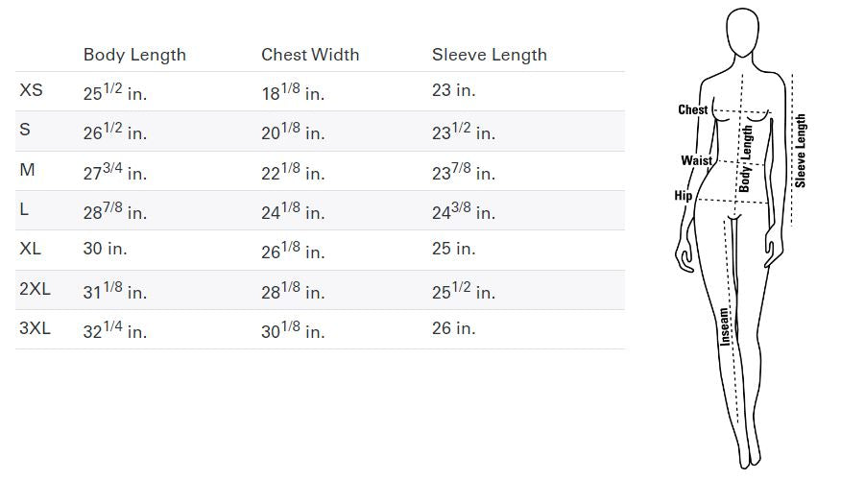Screen dimensions: 841x504
Task: Click the Inseam label on the figure's leg
Action: tap(725, 326)
